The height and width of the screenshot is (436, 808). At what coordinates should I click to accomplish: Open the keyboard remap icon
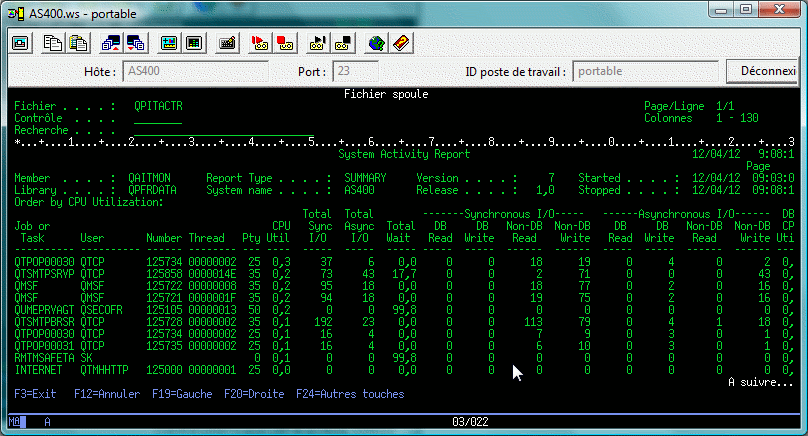click(x=227, y=43)
